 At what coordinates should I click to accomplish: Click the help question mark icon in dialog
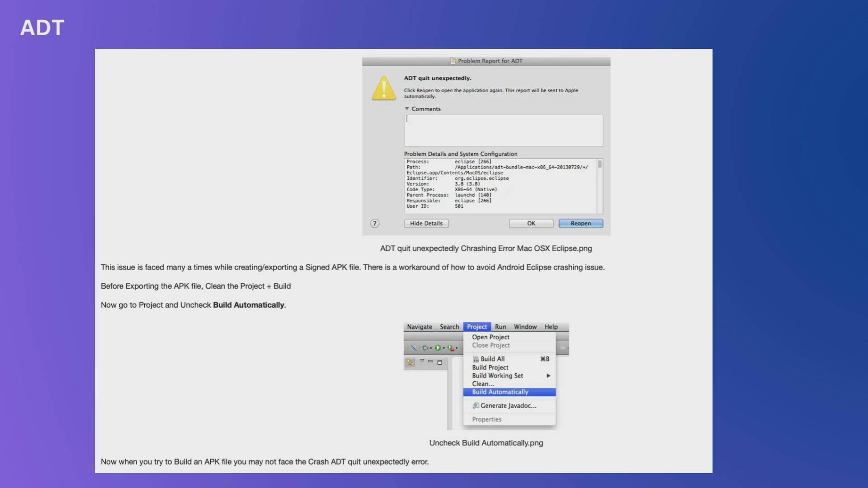point(374,223)
